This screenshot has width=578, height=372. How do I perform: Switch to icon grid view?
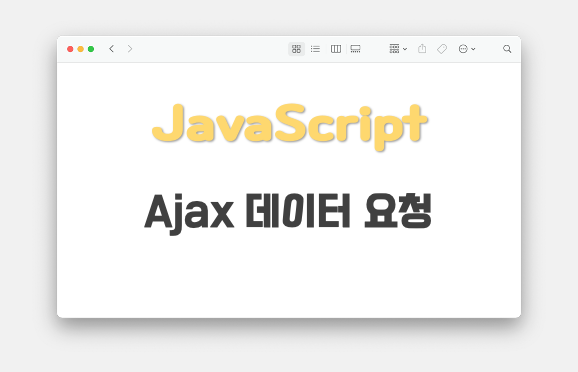coord(296,49)
